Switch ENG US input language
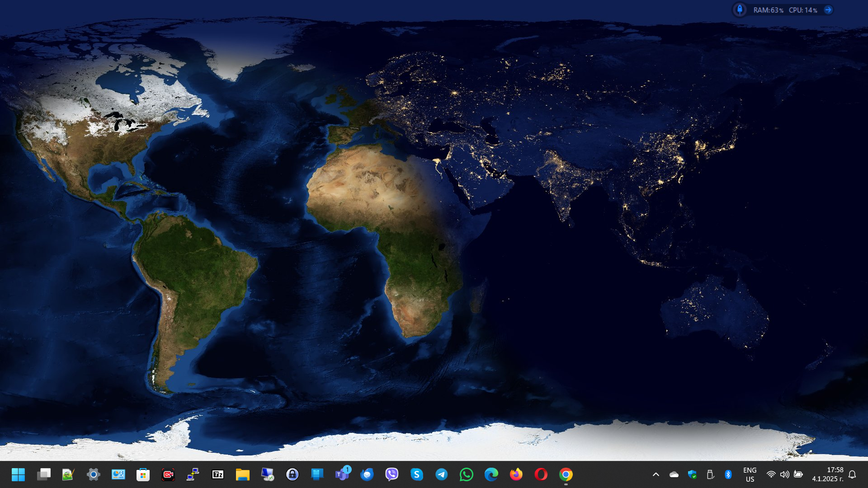 point(750,474)
